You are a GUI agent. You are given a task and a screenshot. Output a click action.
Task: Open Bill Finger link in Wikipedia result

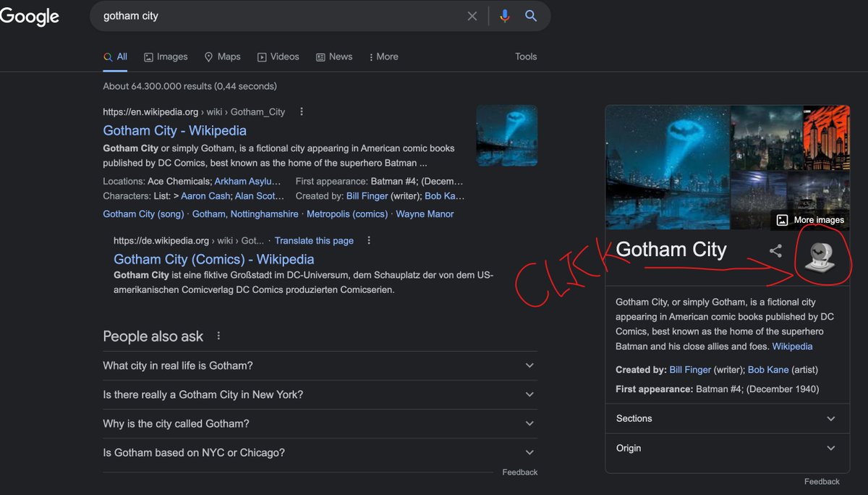(367, 196)
